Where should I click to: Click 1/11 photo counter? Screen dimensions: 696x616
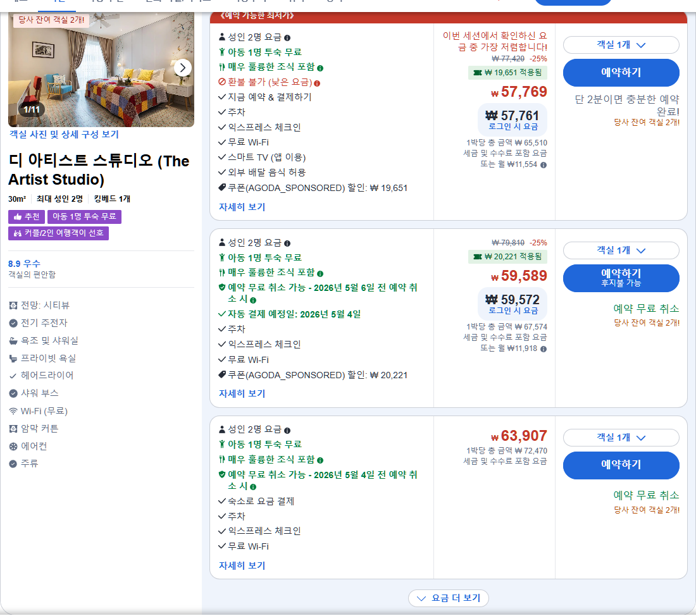(x=32, y=109)
